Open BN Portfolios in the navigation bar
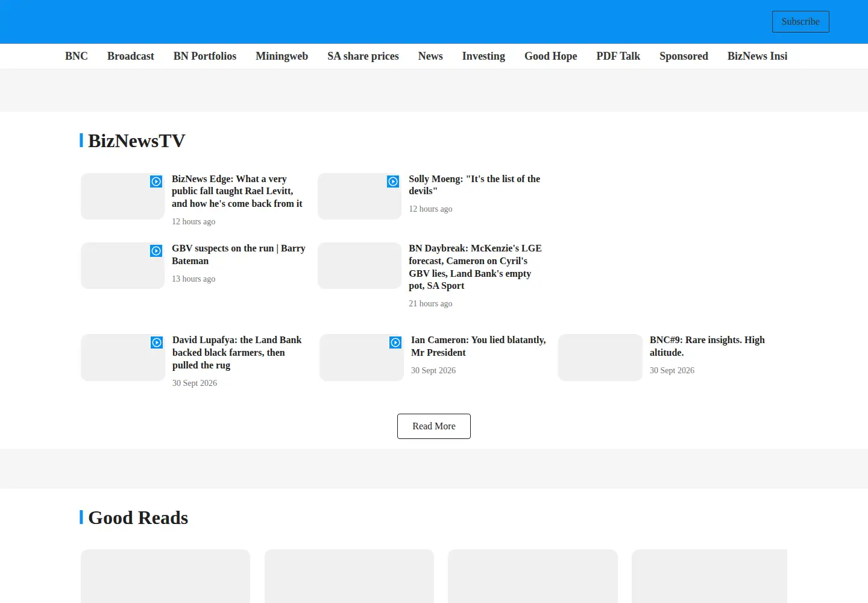 [x=205, y=56]
